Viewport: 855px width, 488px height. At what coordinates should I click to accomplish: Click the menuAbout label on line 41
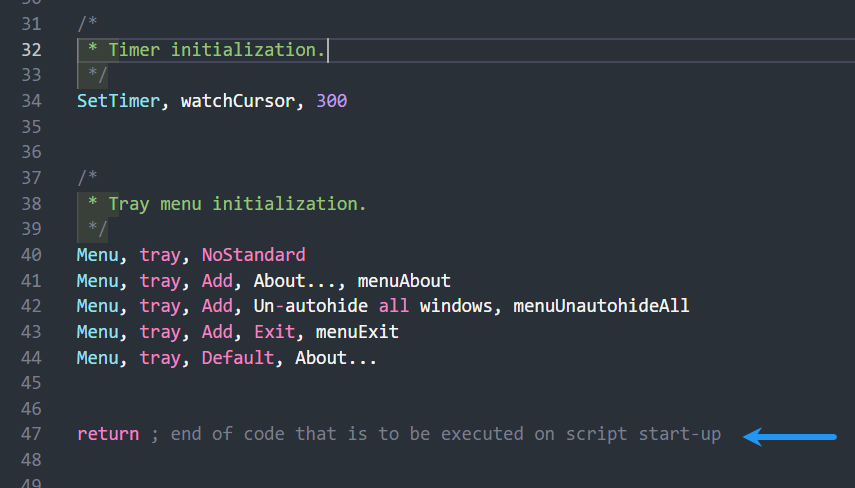(x=404, y=281)
